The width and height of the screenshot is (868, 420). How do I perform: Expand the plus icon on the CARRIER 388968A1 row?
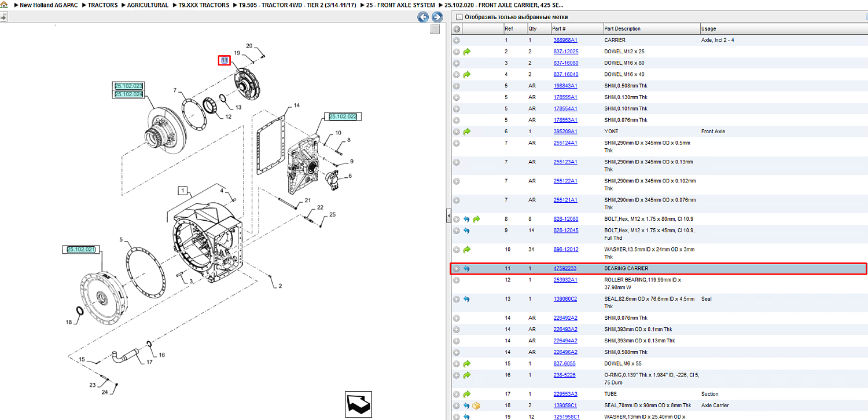[x=457, y=40]
